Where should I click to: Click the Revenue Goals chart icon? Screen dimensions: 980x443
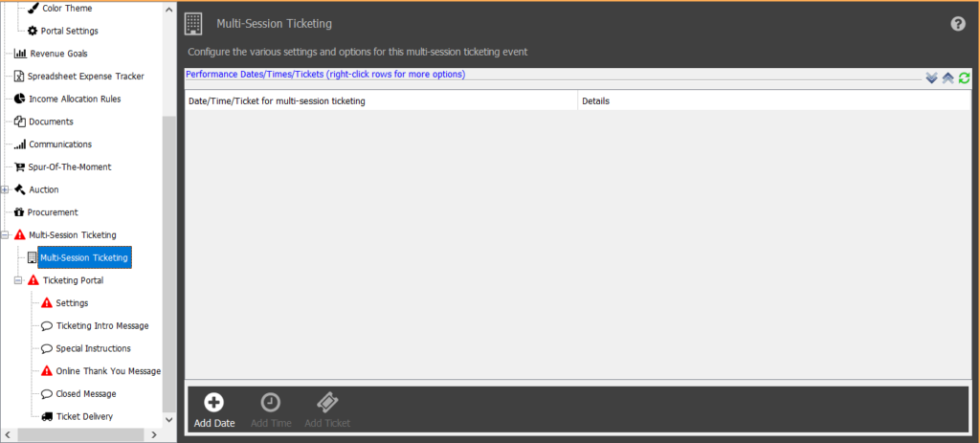pyautogui.click(x=20, y=54)
